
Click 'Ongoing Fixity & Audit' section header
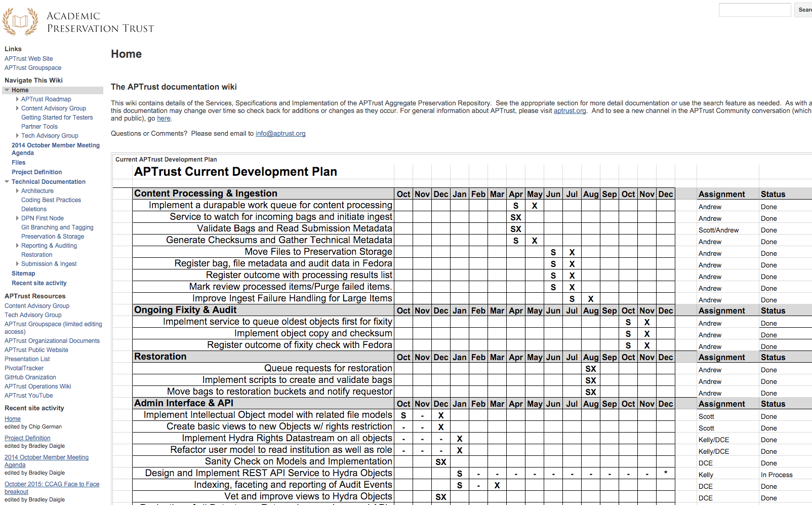click(x=185, y=310)
